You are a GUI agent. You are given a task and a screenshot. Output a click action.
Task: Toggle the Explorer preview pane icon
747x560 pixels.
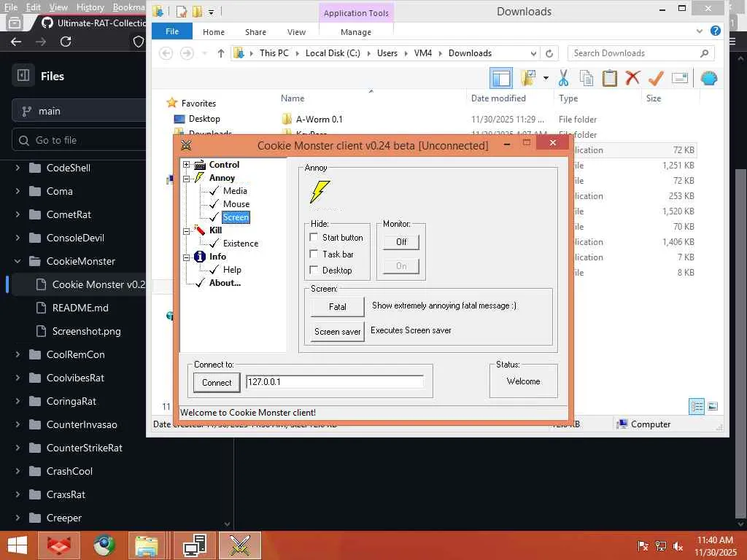(501, 78)
